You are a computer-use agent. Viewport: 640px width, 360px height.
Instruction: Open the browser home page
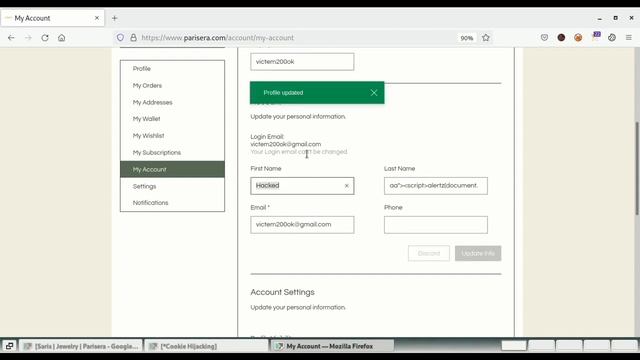(62, 38)
